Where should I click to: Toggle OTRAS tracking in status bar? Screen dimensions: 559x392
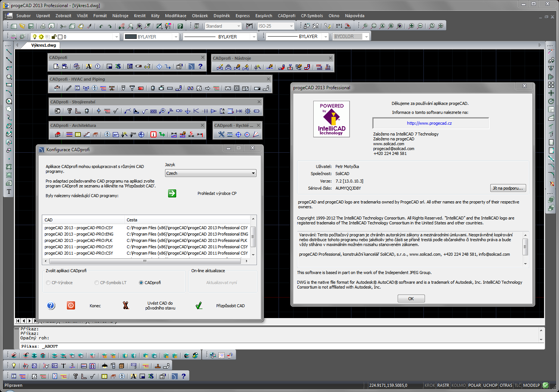(506, 385)
